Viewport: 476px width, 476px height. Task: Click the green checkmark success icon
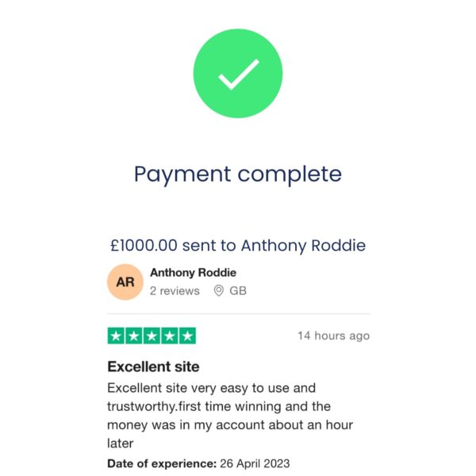(237, 73)
